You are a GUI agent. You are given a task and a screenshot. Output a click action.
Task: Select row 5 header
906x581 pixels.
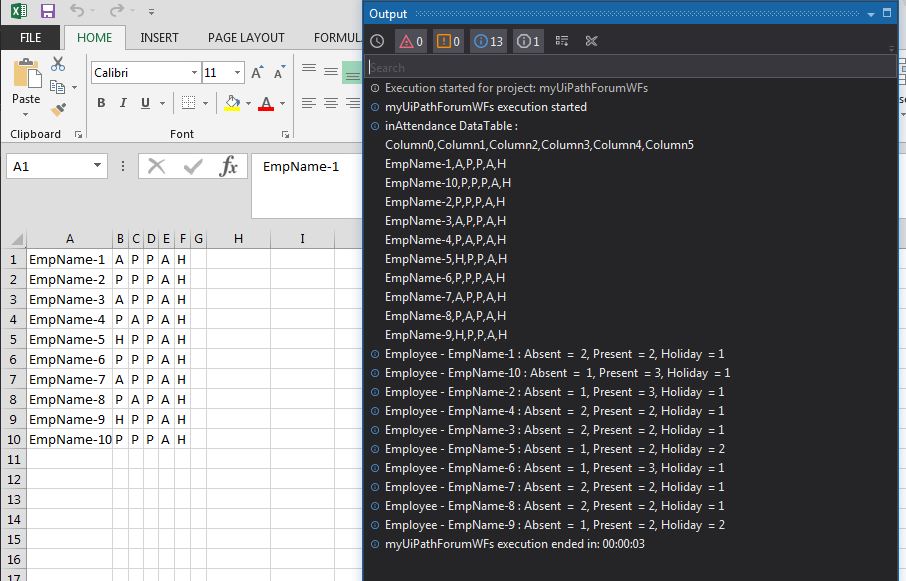click(13, 340)
